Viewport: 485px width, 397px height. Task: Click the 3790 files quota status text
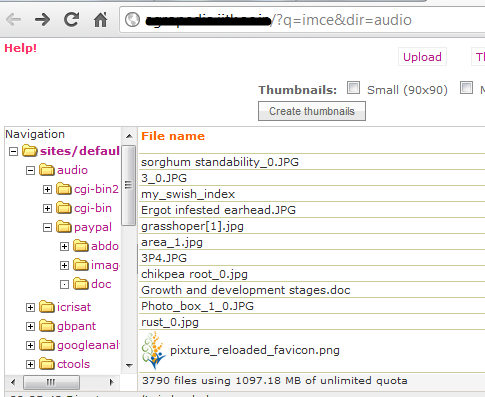click(x=275, y=381)
